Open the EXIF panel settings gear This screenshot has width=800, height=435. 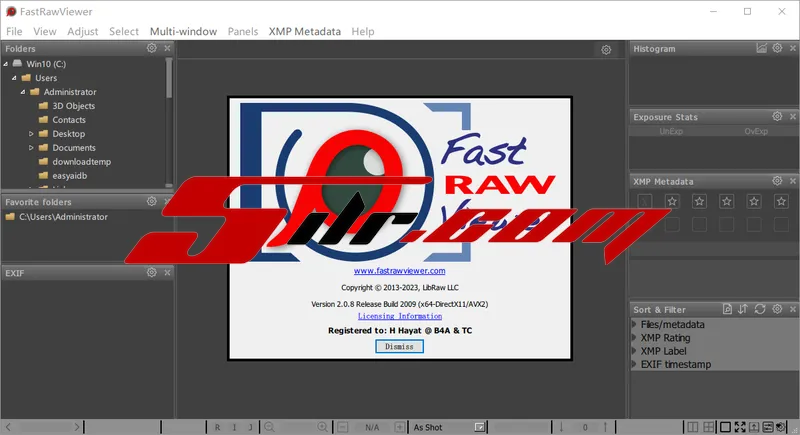click(152, 272)
